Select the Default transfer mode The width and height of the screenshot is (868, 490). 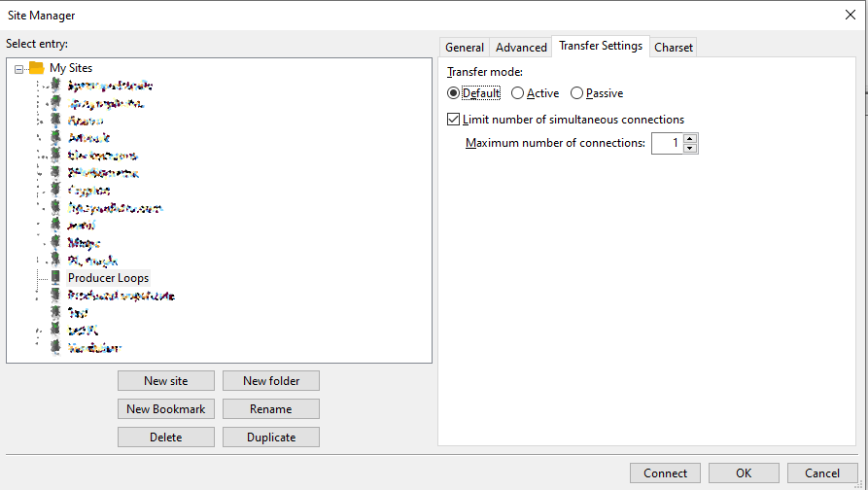[453, 93]
